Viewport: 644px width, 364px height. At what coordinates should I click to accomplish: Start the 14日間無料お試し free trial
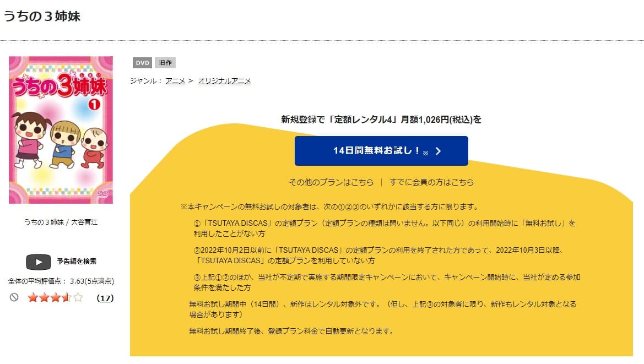pyautogui.click(x=382, y=150)
